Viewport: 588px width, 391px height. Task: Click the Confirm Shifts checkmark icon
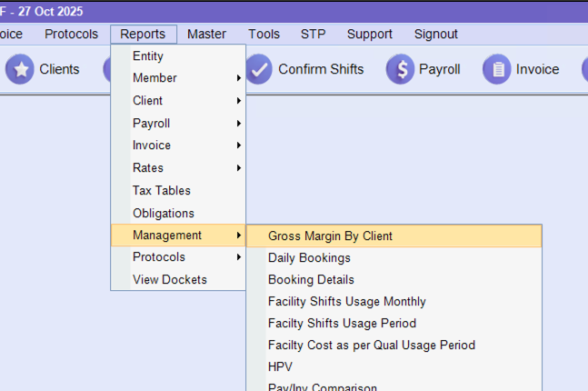tap(259, 70)
